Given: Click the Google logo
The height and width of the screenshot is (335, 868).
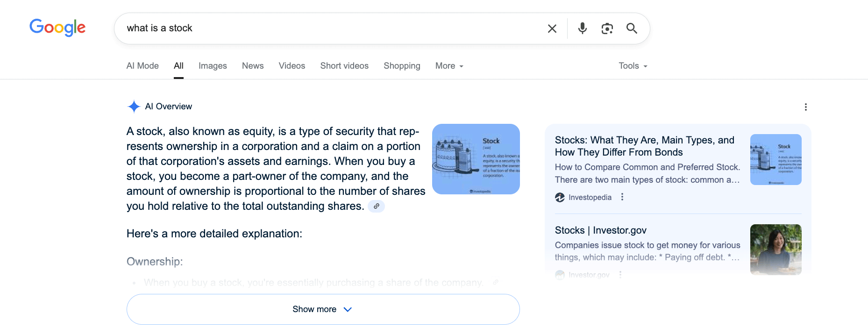Looking at the screenshot, I should tap(57, 28).
